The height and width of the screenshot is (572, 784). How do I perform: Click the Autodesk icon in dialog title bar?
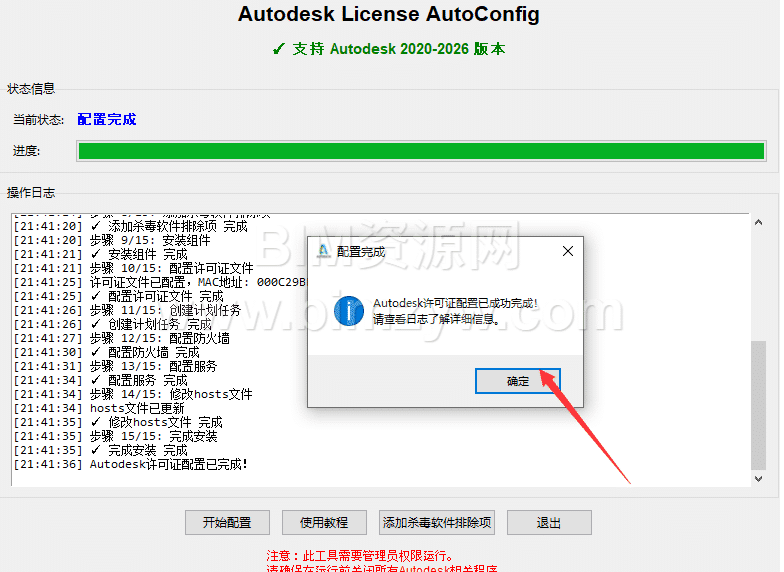(x=324, y=252)
